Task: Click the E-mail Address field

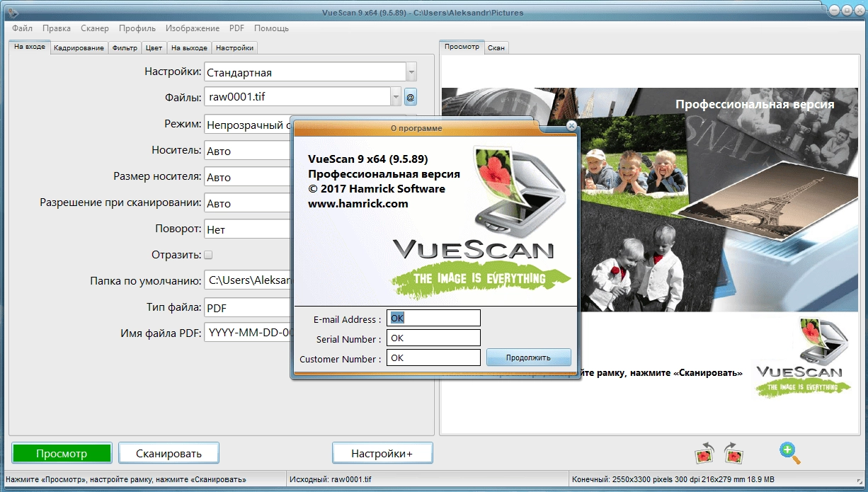Action: (x=433, y=318)
